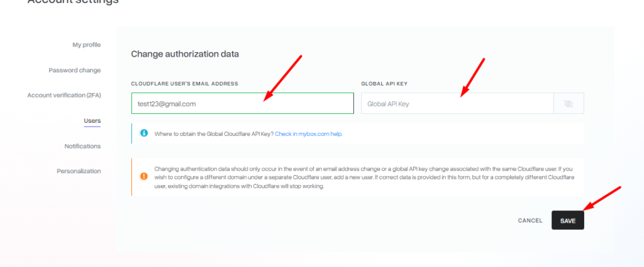Open Personalization settings
The image size is (644, 267).
[79, 171]
